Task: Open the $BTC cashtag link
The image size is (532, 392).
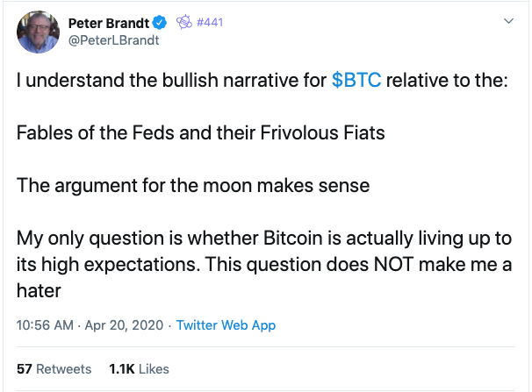Action: click(x=356, y=81)
